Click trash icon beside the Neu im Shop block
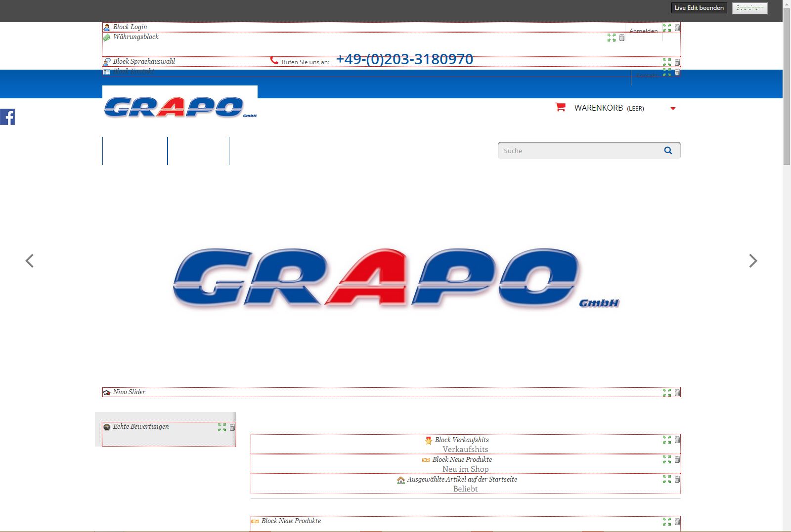Viewport: 791px width, 532px height. tap(677, 459)
